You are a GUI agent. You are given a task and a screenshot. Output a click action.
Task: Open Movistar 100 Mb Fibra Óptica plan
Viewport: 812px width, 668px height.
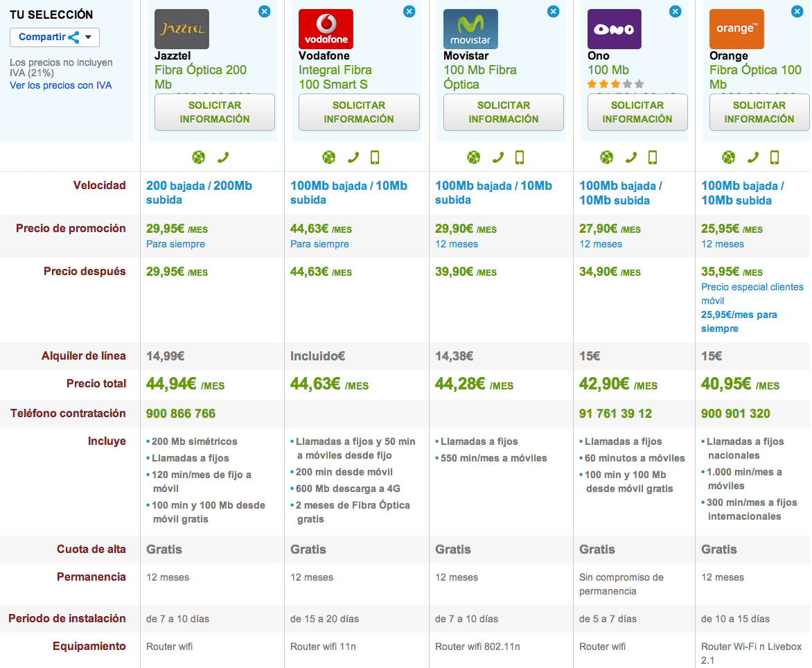pyautogui.click(x=480, y=77)
